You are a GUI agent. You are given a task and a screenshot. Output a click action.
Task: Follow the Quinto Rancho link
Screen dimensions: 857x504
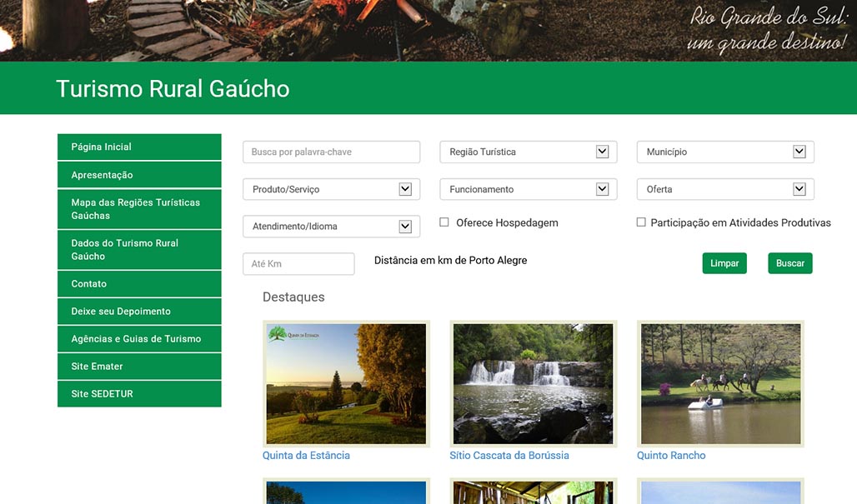point(671,456)
